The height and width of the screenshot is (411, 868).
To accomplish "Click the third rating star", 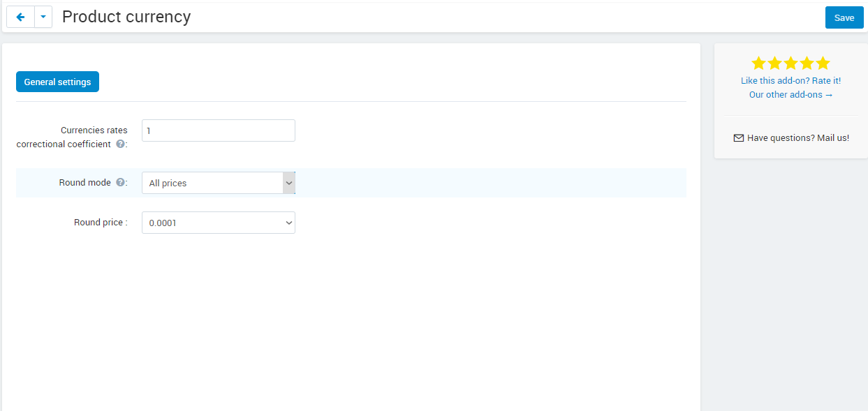I will coord(791,63).
